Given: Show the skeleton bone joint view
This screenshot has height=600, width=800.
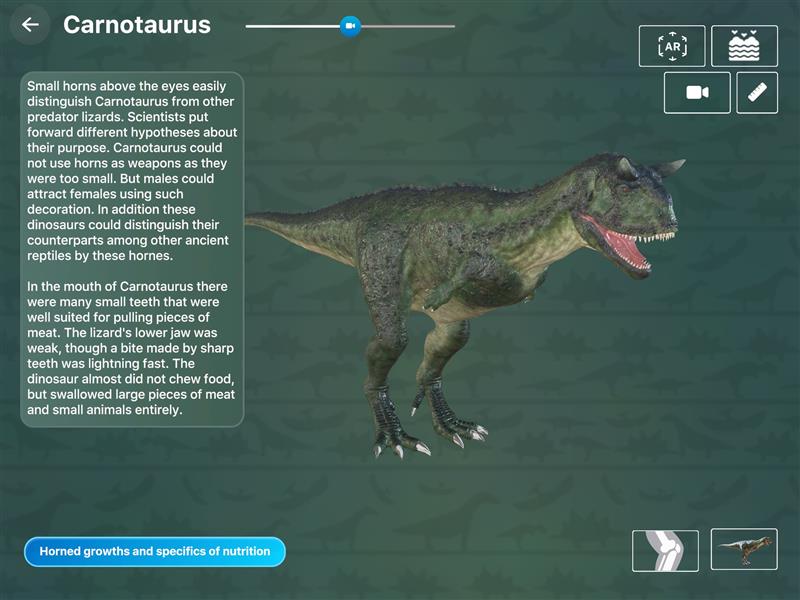Looking at the screenshot, I should click(665, 551).
